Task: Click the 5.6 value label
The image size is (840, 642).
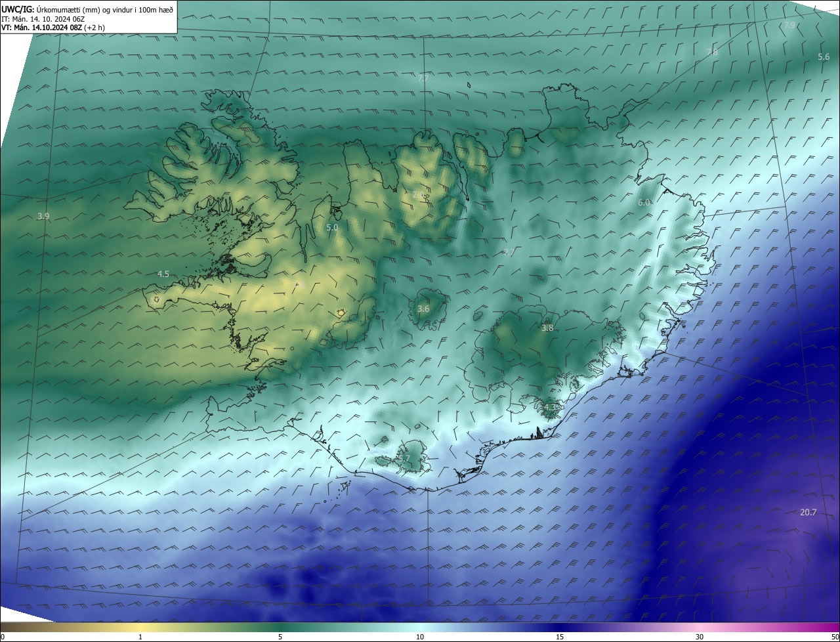Action: pyautogui.click(x=824, y=57)
